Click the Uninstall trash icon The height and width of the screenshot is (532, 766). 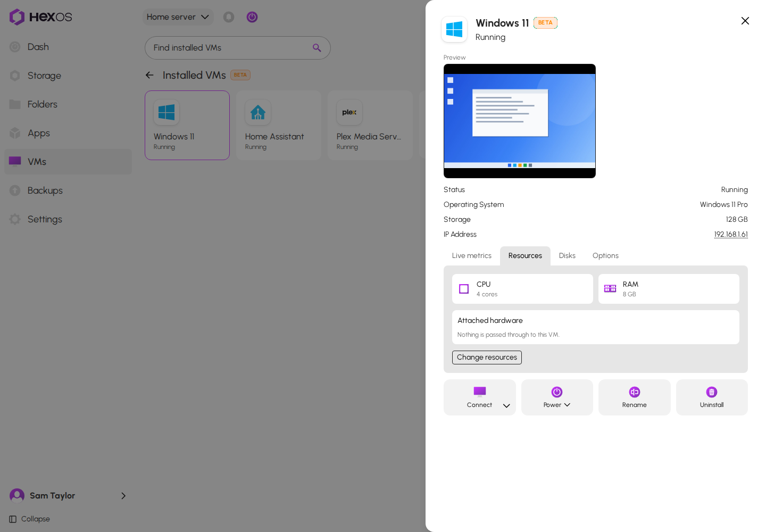click(x=712, y=392)
